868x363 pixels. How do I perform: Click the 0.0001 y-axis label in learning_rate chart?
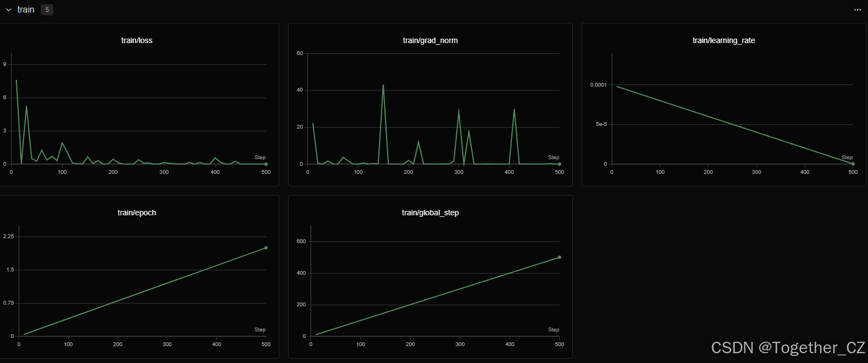pyautogui.click(x=598, y=85)
